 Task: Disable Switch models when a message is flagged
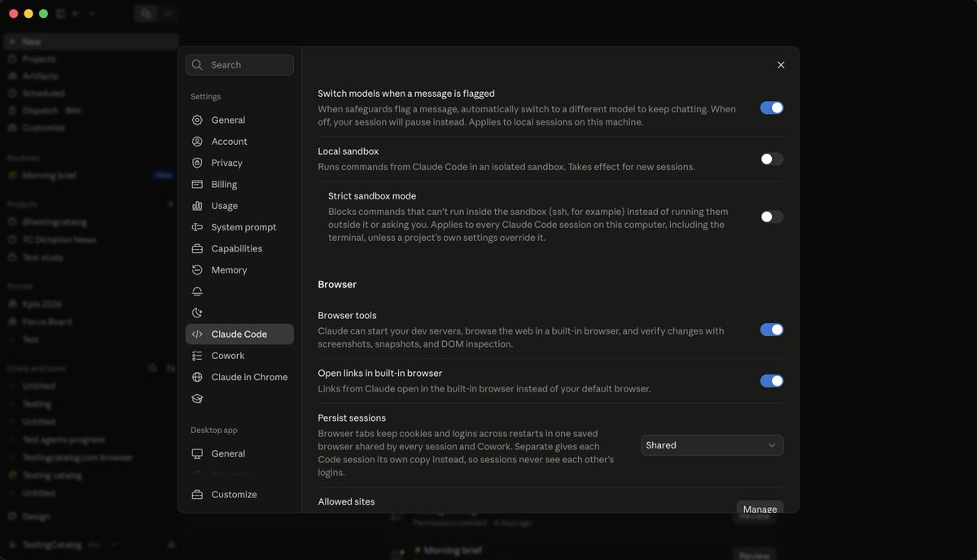tap(772, 107)
